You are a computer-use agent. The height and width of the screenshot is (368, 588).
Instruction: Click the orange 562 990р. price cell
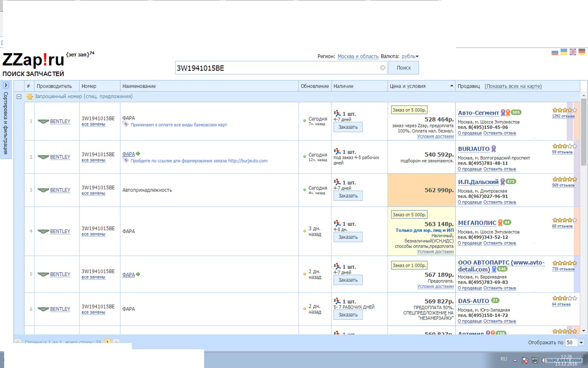[421, 190]
